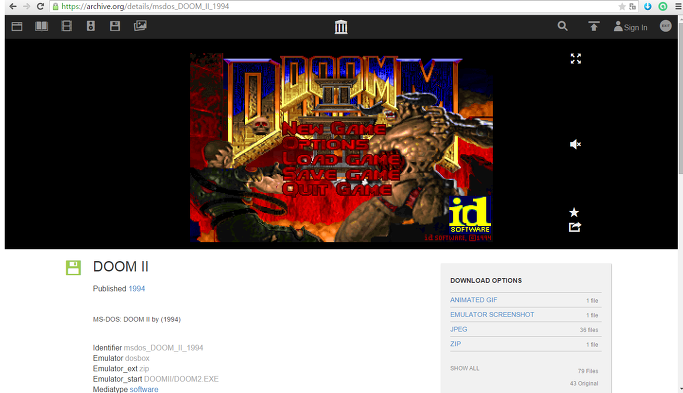Click the JPEG download option
683x393 pixels.
(x=459, y=329)
